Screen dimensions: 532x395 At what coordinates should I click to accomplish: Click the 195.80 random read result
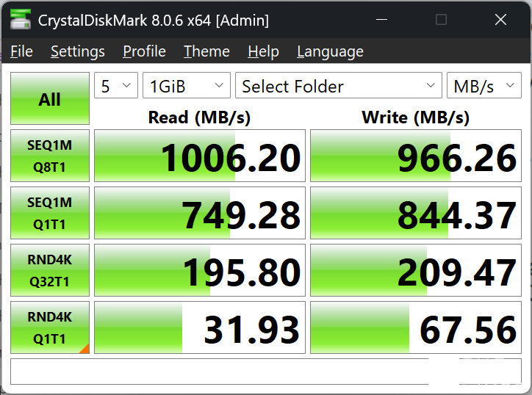coord(200,270)
